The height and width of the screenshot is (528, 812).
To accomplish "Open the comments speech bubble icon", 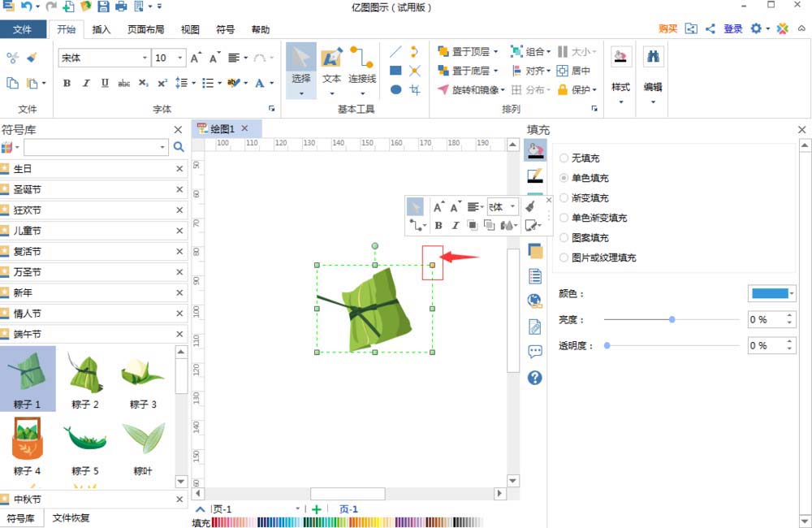I will pyautogui.click(x=535, y=352).
